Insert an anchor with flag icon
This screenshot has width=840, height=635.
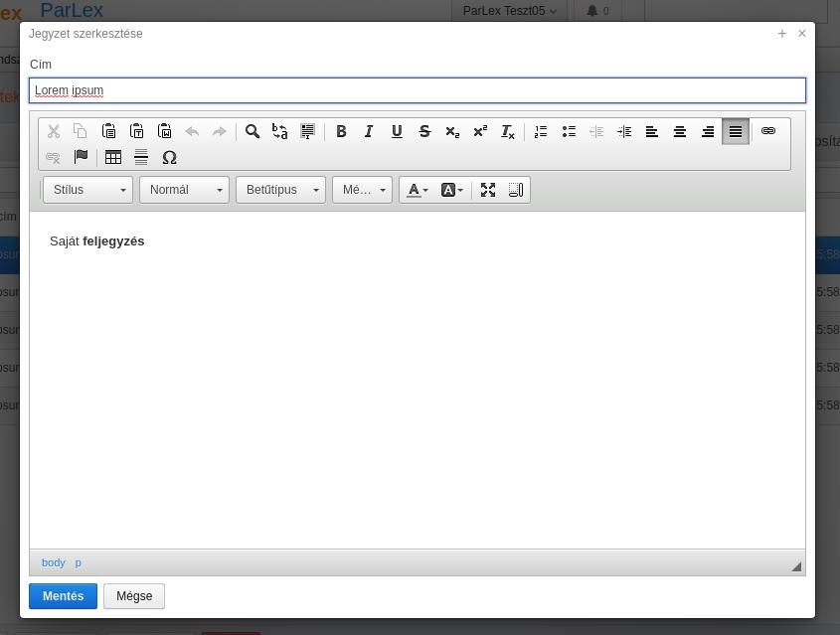[81, 157]
